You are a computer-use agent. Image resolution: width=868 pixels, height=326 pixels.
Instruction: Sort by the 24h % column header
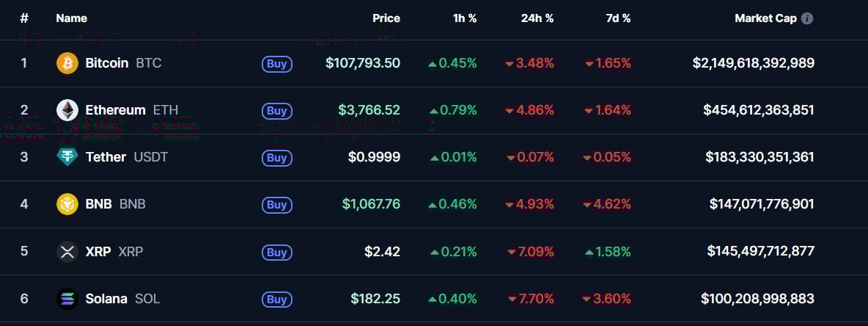click(x=537, y=18)
